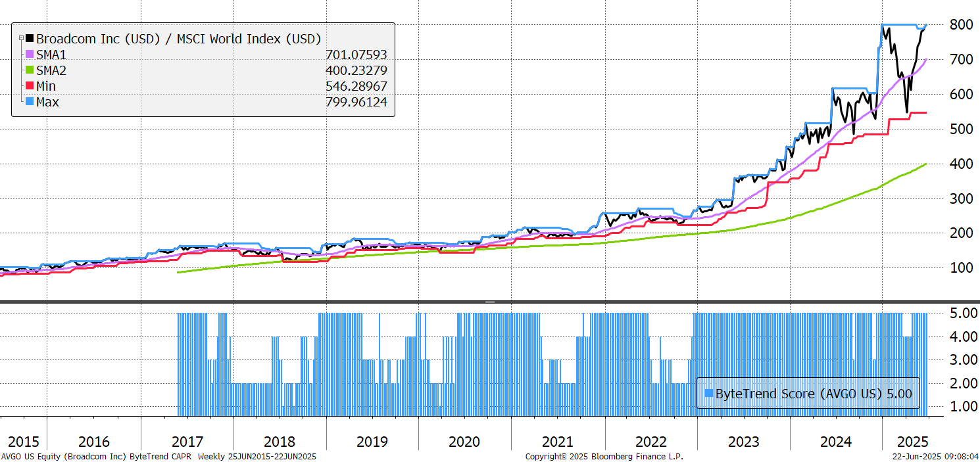Click the 2018 year label on the time axis
The height and width of the screenshot is (462, 980).
[280, 442]
